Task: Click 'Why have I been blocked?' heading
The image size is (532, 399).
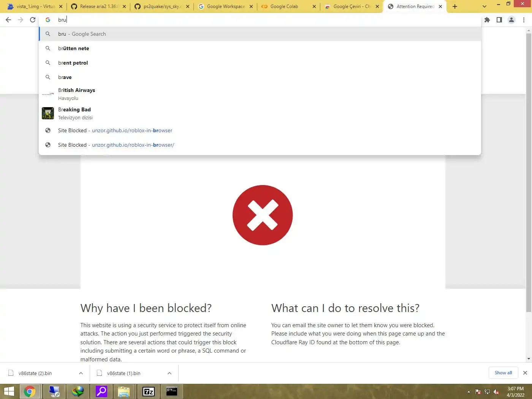Action: click(x=146, y=308)
